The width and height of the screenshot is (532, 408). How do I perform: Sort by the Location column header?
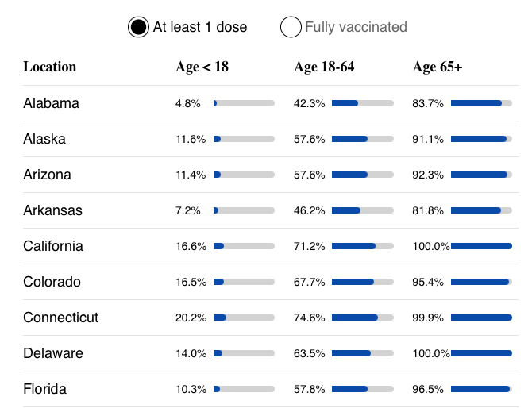pyautogui.click(x=50, y=67)
